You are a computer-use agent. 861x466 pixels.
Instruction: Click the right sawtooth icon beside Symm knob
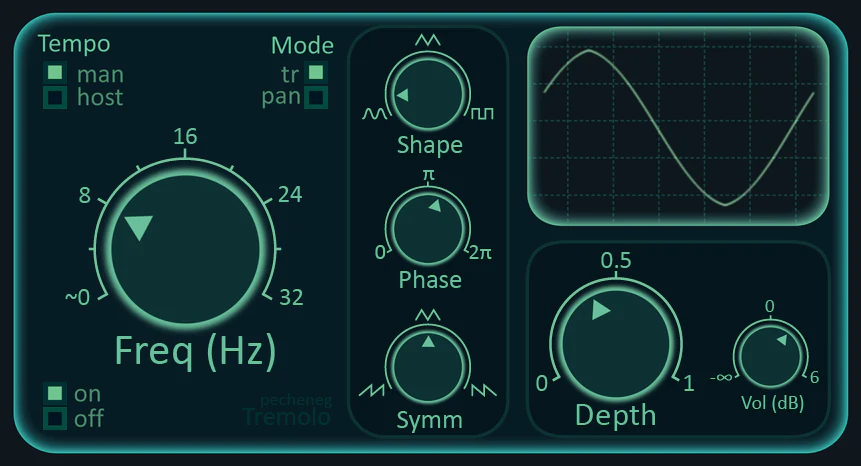click(484, 388)
